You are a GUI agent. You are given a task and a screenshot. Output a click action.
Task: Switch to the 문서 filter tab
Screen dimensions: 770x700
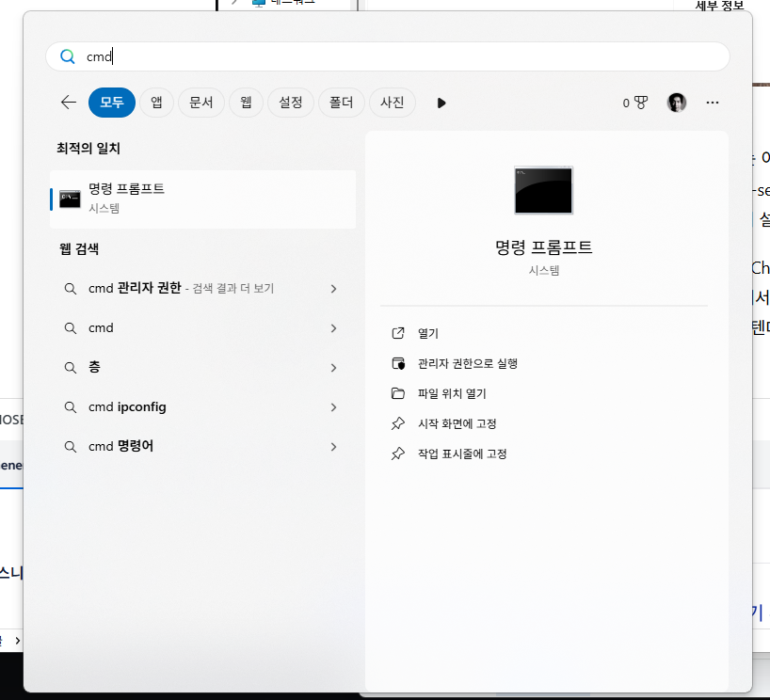click(x=201, y=103)
